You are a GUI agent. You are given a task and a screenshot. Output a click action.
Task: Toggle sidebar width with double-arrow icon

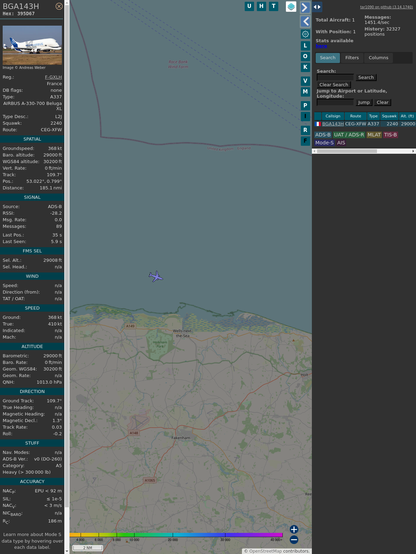tap(317, 7)
